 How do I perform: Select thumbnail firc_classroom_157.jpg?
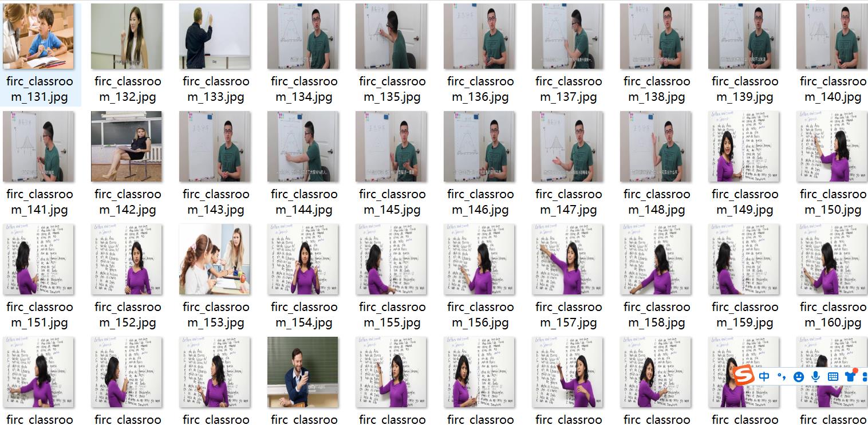[567, 259]
